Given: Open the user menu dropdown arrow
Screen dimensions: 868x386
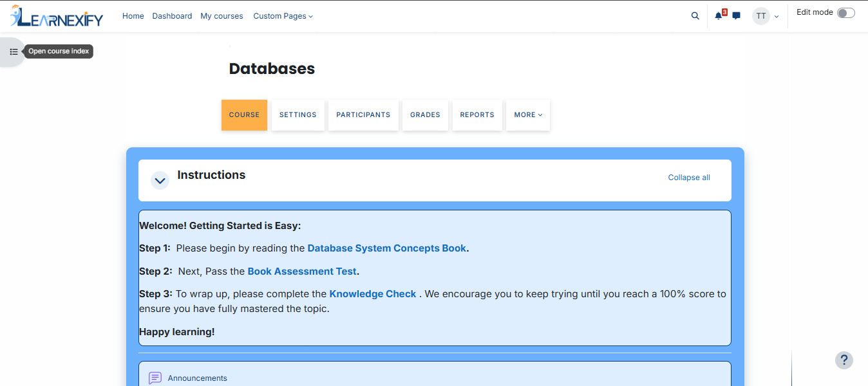Looking at the screenshot, I should pyautogui.click(x=777, y=17).
